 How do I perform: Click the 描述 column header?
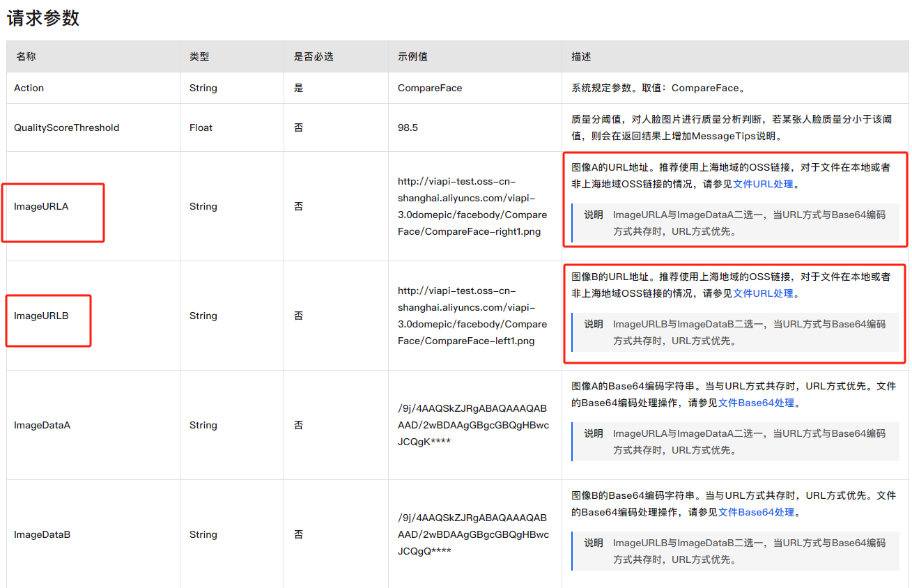pyautogui.click(x=581, y=56)
